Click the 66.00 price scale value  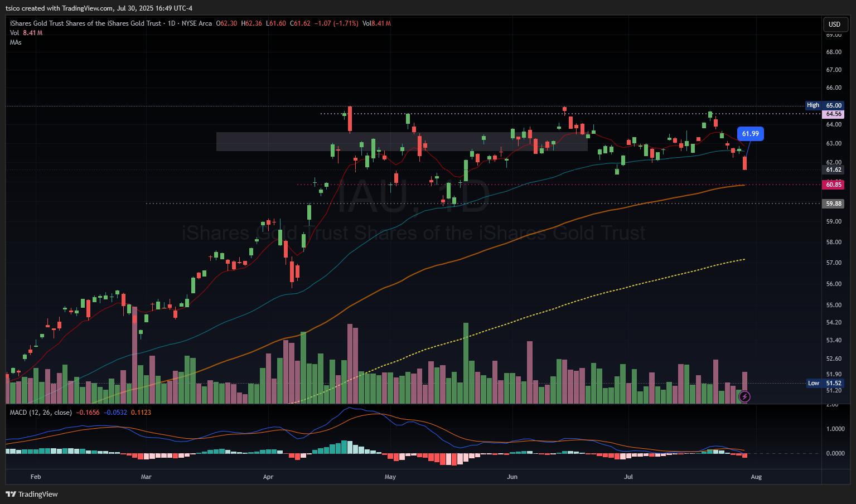tap(834, 88)
